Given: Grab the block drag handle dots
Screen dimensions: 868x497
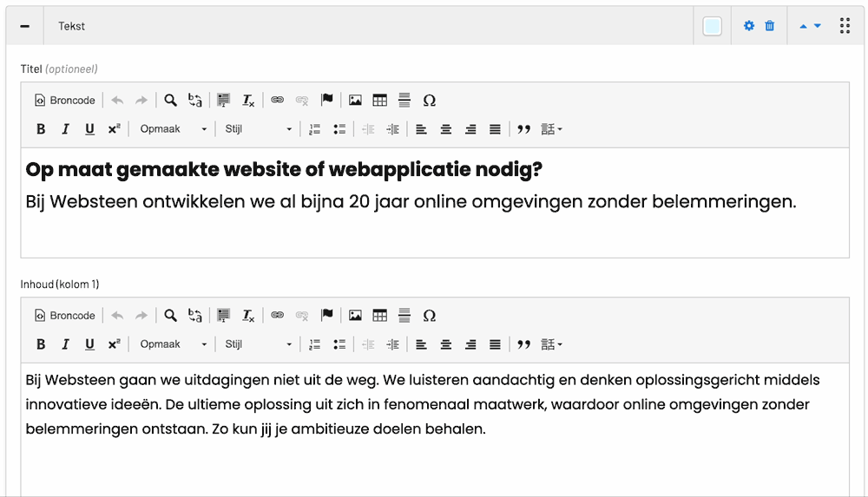Looking at the screenshot, I should (845, 26).
